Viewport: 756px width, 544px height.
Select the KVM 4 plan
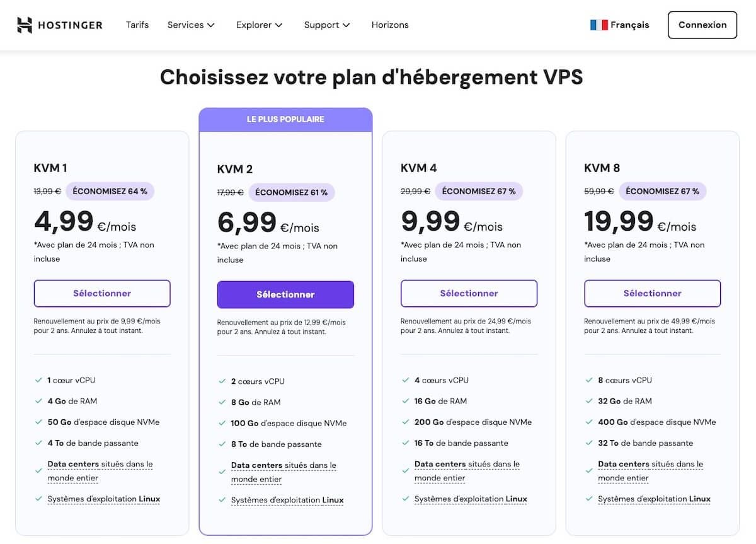[469, 293]
